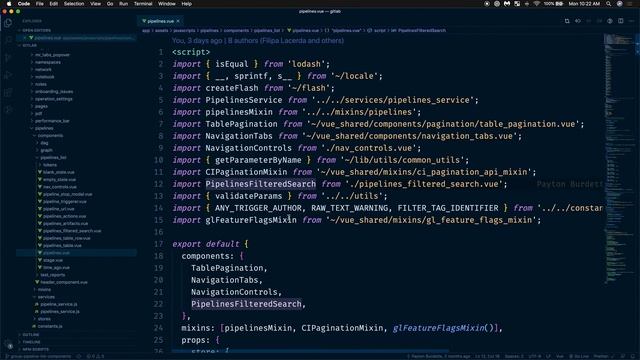Click the Wi-Fi status icon
This screenshot has width=640, height=360.
tap(536, 4)
